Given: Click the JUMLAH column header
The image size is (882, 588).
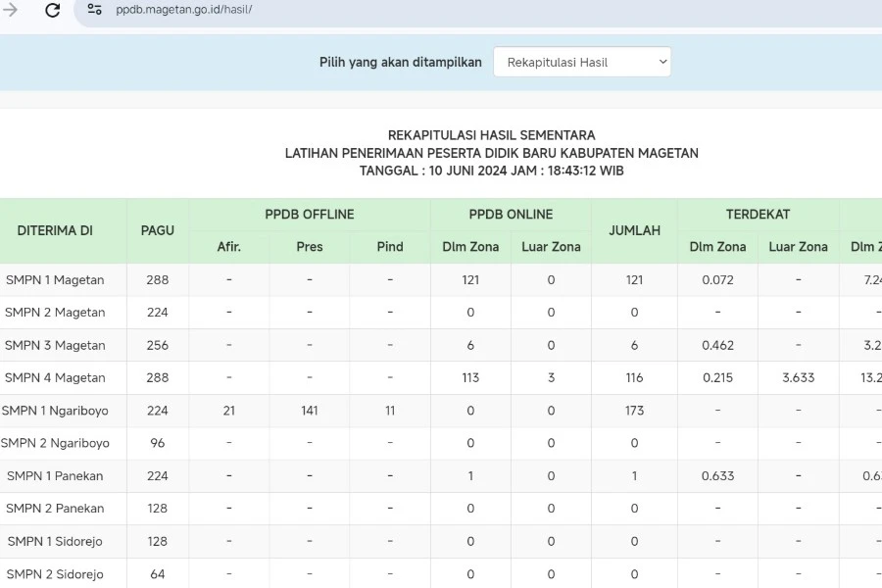Looking at the screenshot, I should click(x=634, y=230).
